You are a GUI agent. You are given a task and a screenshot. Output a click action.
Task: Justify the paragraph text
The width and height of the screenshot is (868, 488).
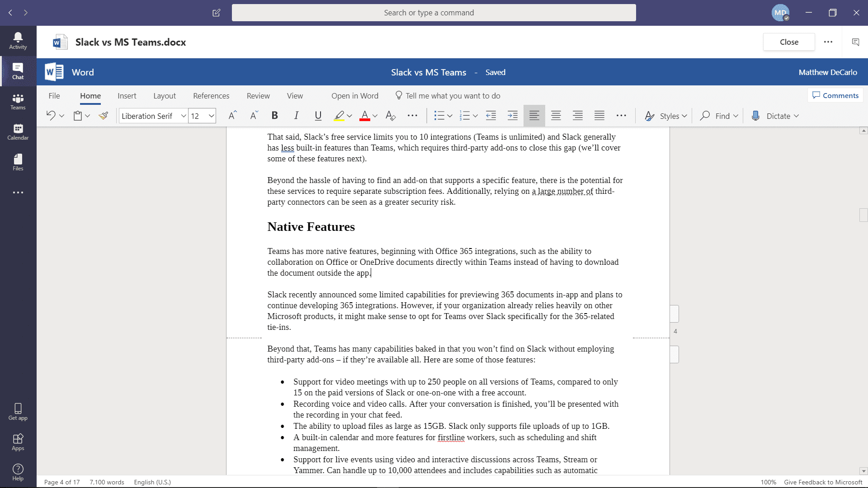point(599,116)
